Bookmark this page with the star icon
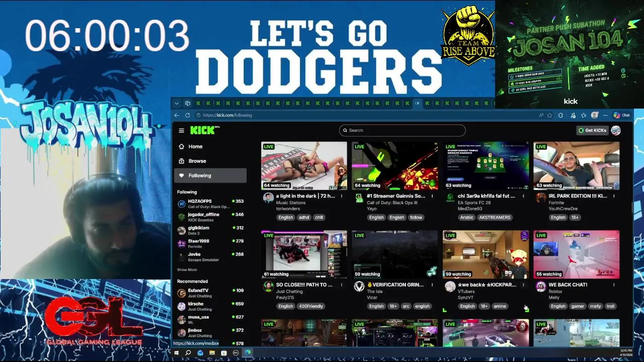The image size is (644, 362). 550,115
